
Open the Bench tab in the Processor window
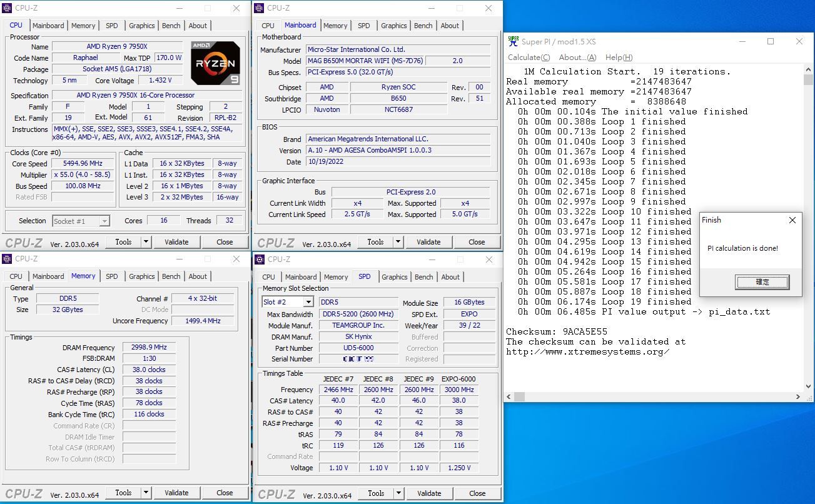point(171,26)
